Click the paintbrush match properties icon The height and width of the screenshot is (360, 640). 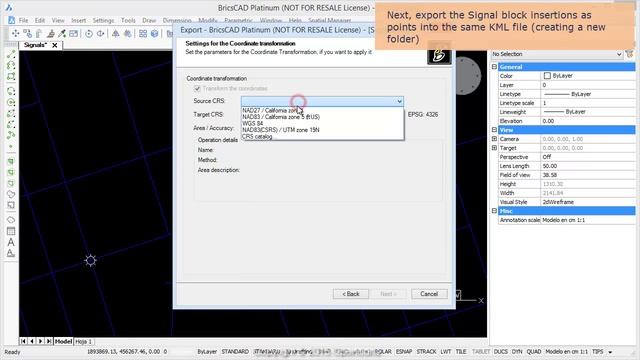point(51,33)
